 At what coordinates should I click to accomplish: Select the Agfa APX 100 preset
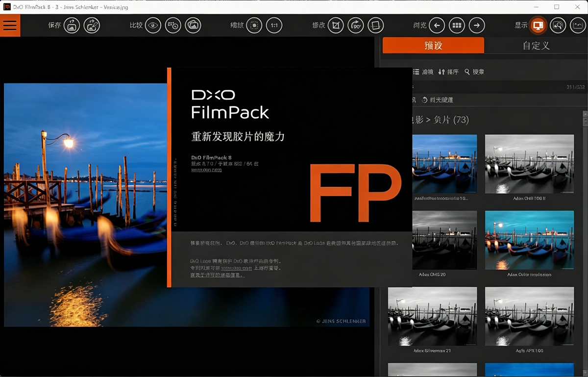coord(529,316)
